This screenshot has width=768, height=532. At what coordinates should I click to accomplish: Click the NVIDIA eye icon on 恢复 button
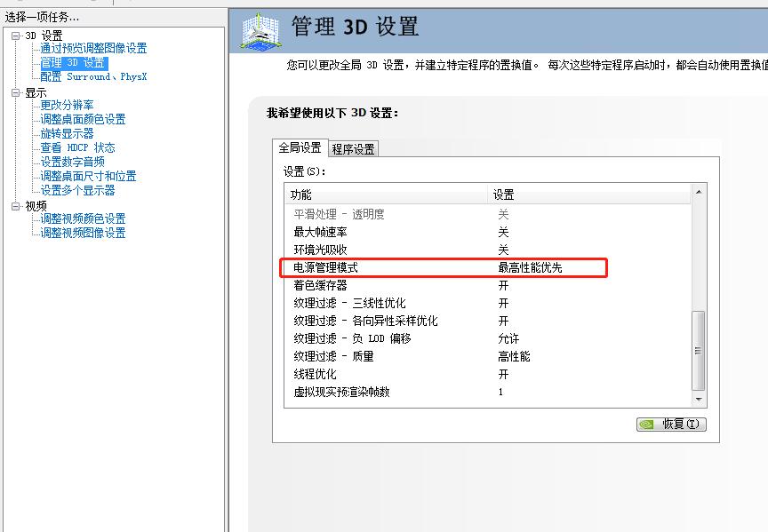coord(647,424)
